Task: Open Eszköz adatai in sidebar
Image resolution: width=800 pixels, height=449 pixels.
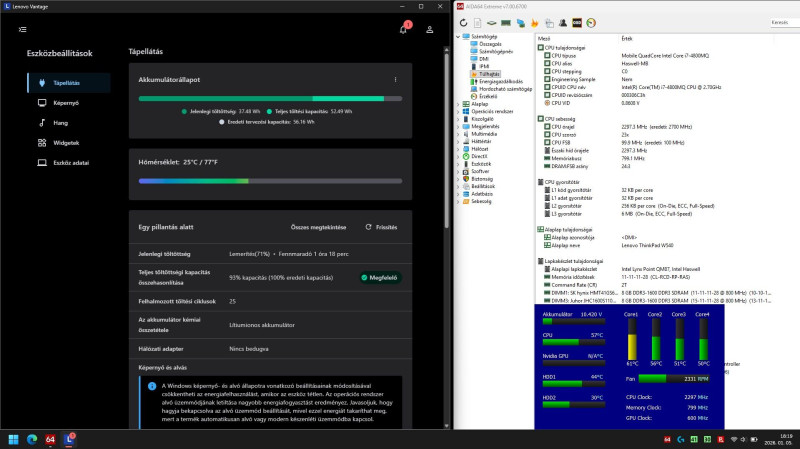Action: (x=69, y=163)
